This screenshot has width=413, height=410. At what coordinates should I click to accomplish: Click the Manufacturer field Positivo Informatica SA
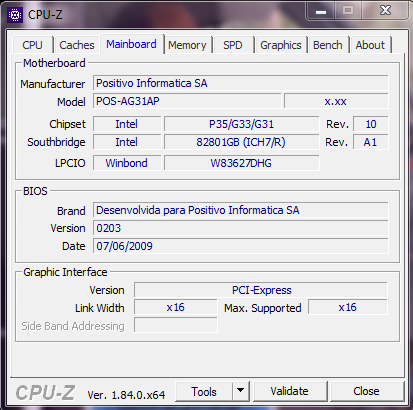tap(241, 83)
